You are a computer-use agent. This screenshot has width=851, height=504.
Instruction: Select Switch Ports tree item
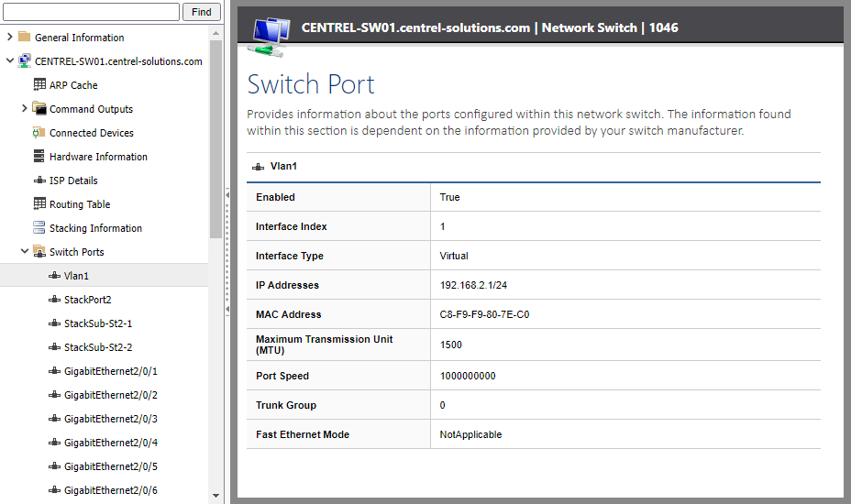click(x=76, y=252)
